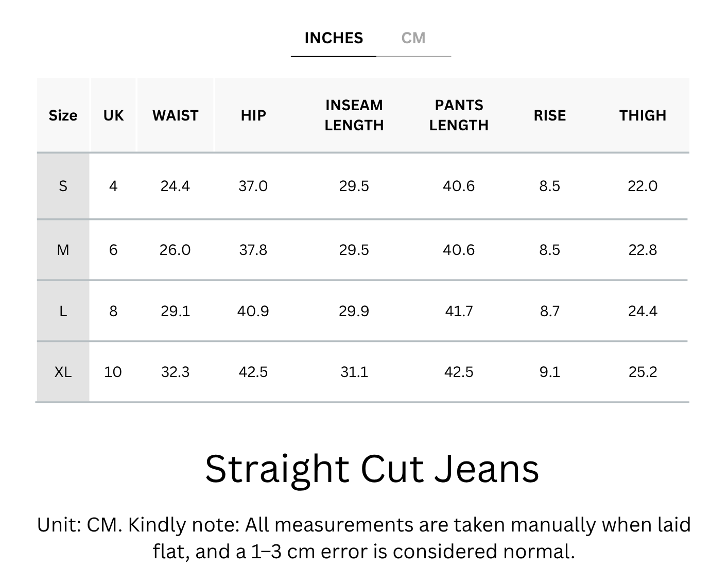Select the INCHES tab

coord(334,38)
